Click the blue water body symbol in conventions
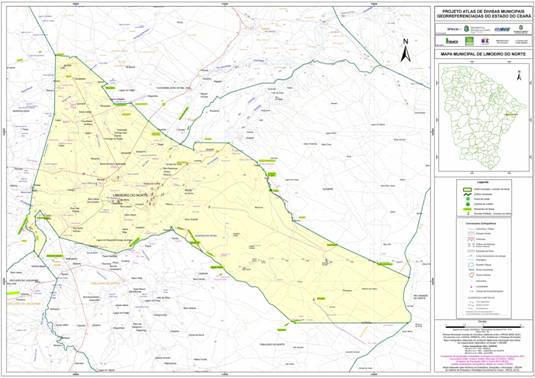 (471, 265)
